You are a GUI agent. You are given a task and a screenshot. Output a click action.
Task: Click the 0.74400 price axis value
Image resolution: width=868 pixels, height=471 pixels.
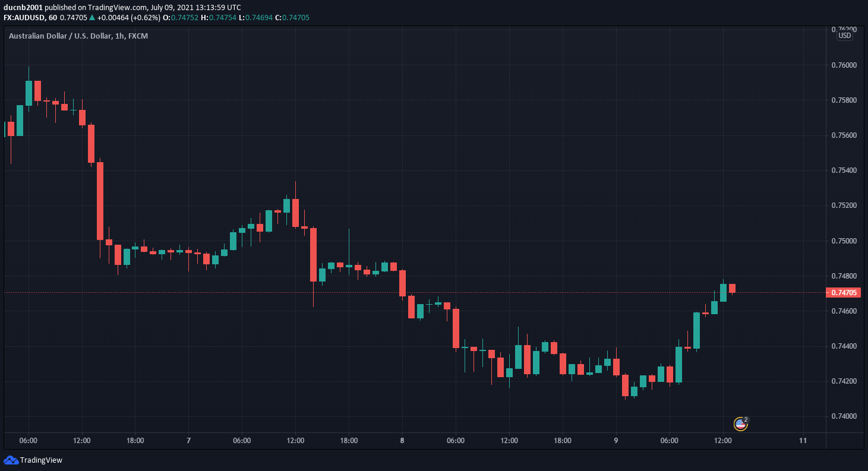[844, 346]
